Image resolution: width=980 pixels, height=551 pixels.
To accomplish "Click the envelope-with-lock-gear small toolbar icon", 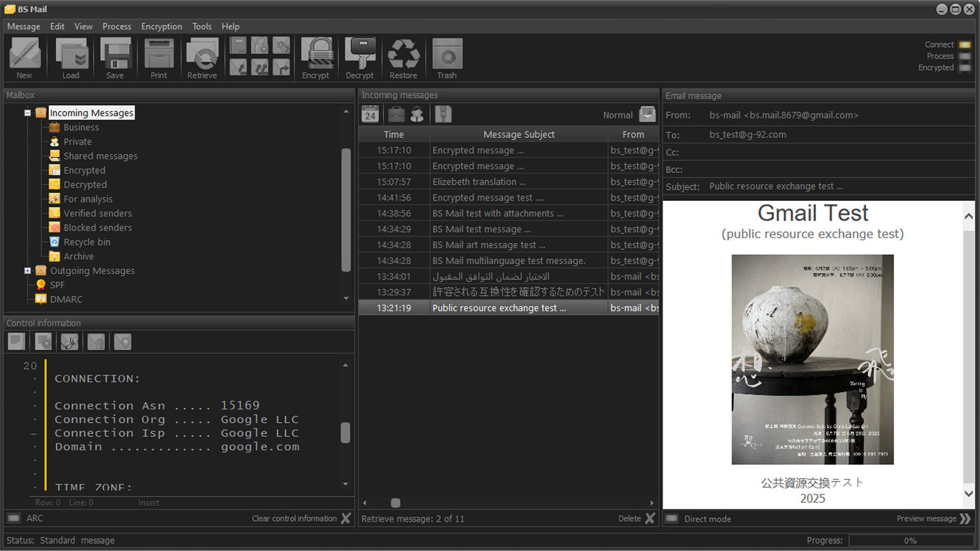I will tap(260, 46).
